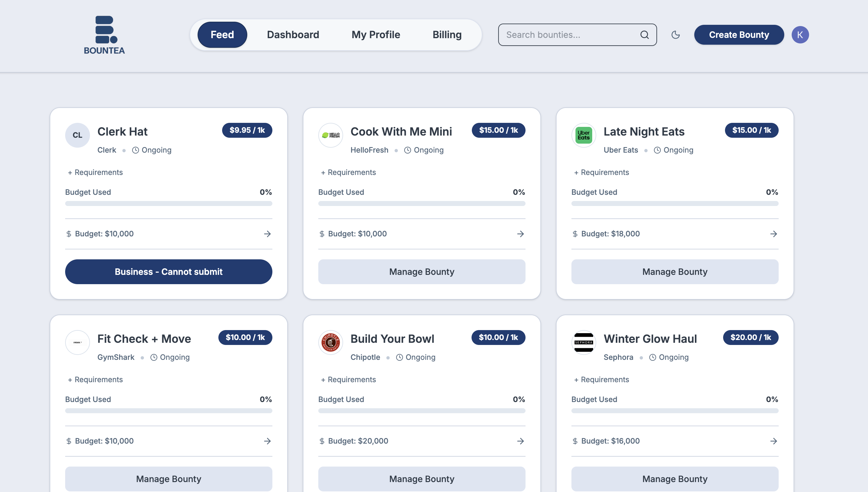Click Manage Bounty for Cook With Me Mini

422,272
